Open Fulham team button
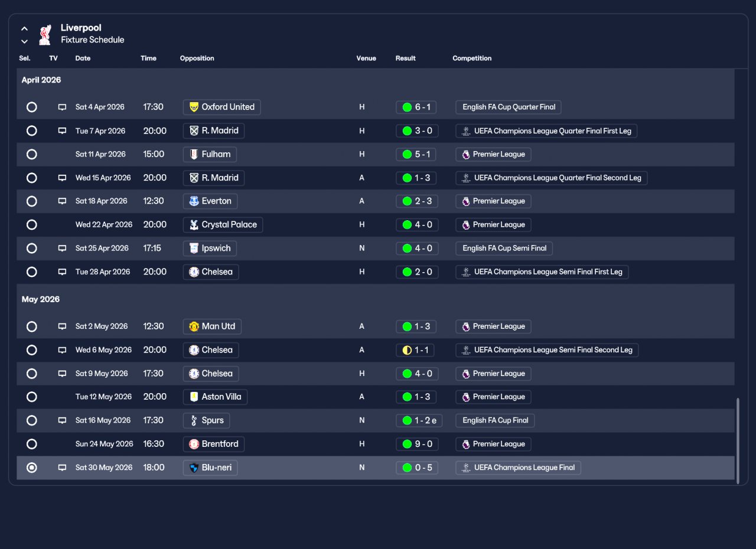The width and height of the screenshot is (756, 549). point(210,154)
